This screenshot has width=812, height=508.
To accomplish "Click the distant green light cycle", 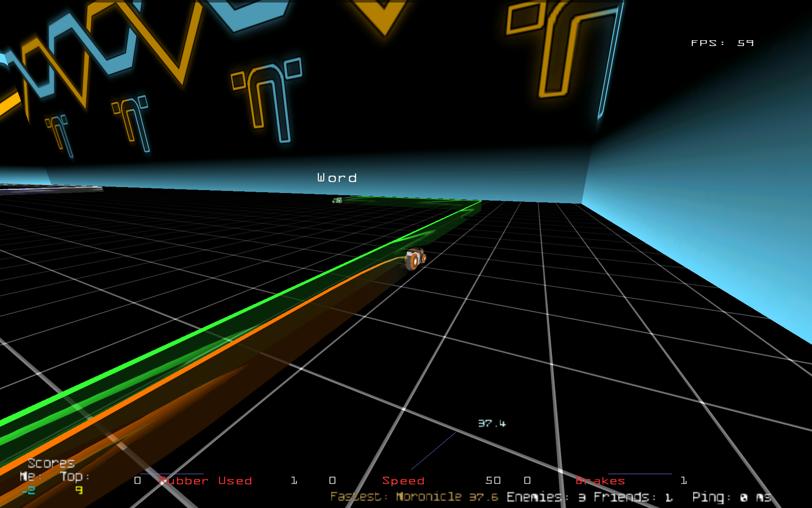I will (x=337, y=200).
